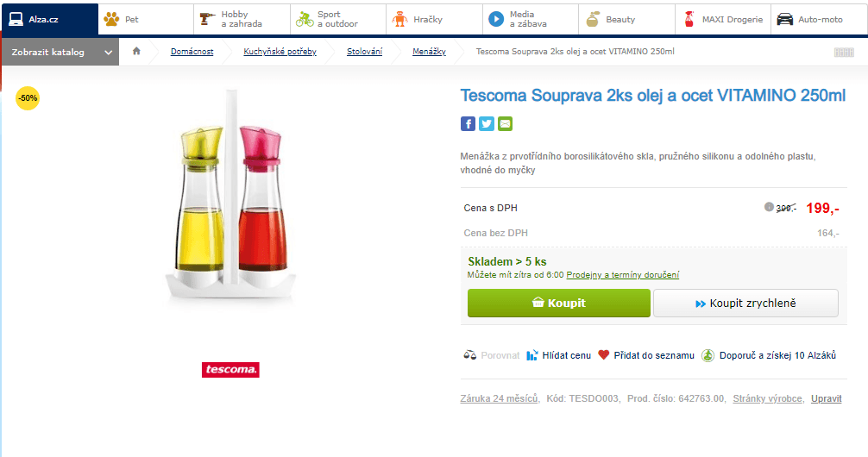868x457 pixels.
Task: Click the home icon in breadcrumbs
Action: 136,52
